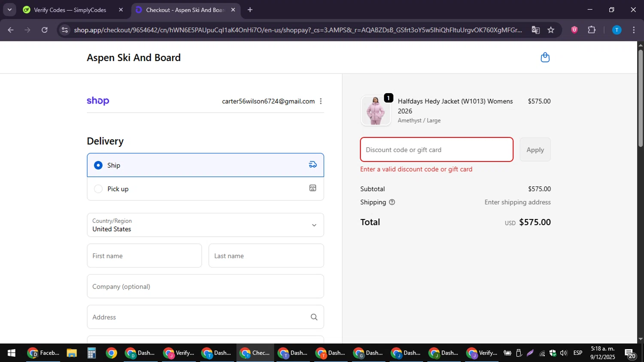Click the page vertical scrollbar thumb
644x362 pixels.
[641, 98]
